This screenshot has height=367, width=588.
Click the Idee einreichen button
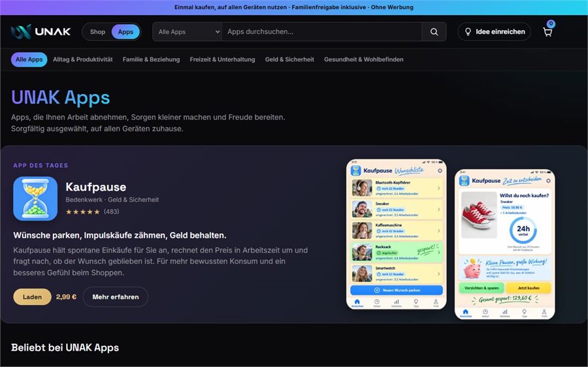[494, 32]
